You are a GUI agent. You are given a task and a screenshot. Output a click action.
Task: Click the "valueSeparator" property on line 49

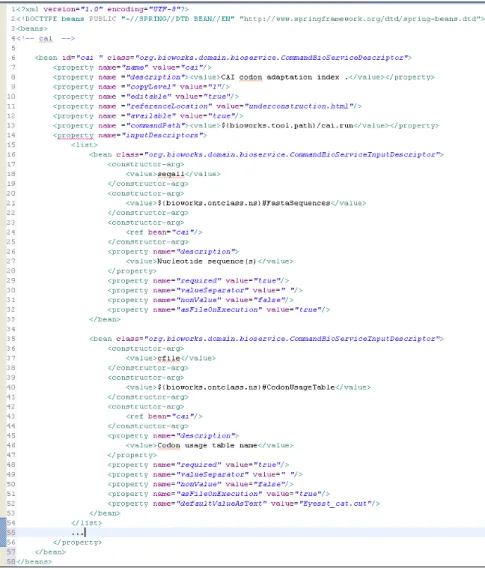pyautogui.click(x=205, y=475)
